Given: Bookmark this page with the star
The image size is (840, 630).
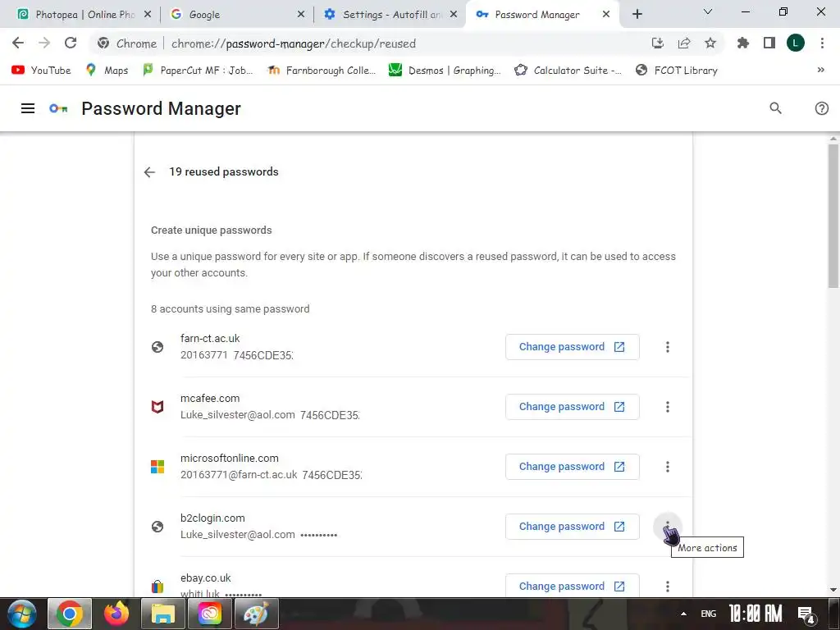Looking at the screenshot, I should (x=710, y=43).
